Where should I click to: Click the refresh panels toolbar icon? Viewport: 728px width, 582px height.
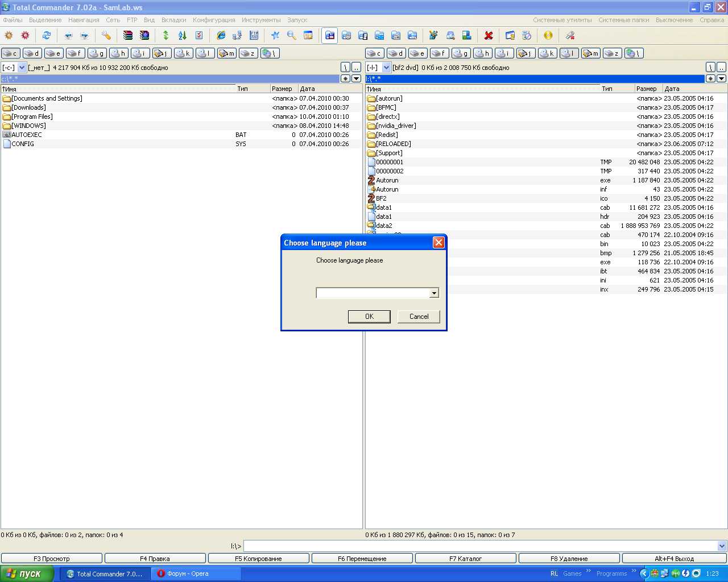47,35
